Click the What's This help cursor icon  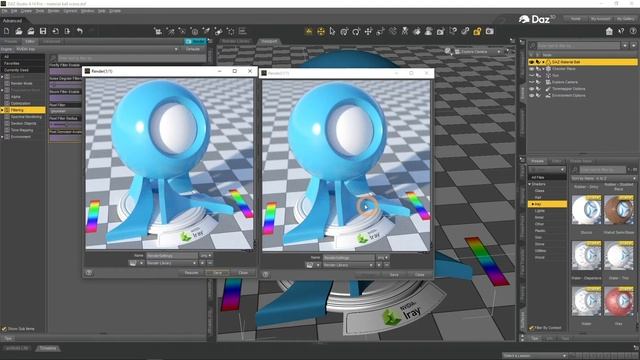pos(621,31)
